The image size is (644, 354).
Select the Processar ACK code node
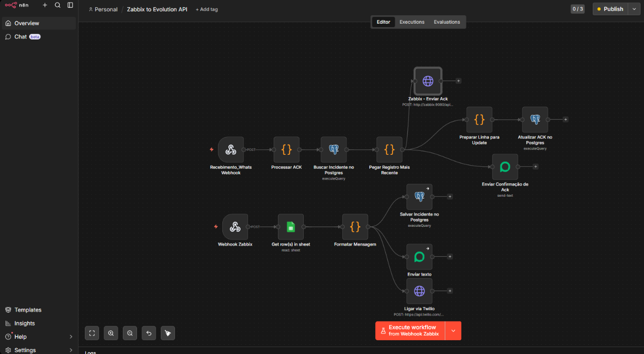pos(286,149)
